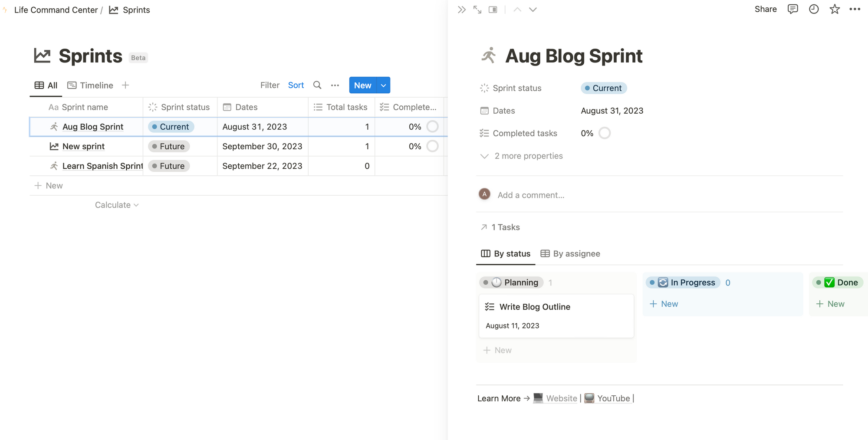Viewport: 868px width, 440px height.
Task: Expand 2 more properties
Action: point(522,156)
